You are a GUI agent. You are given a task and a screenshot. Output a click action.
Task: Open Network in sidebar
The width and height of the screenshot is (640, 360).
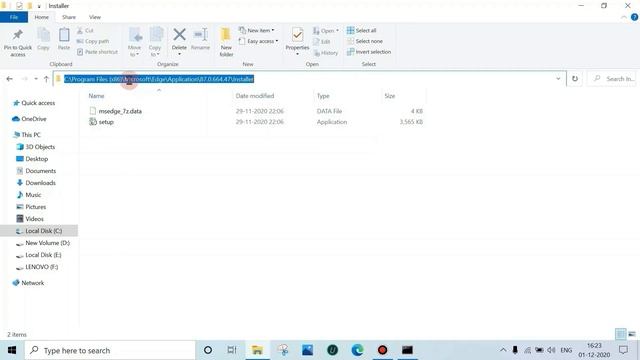tap(28, 283)
